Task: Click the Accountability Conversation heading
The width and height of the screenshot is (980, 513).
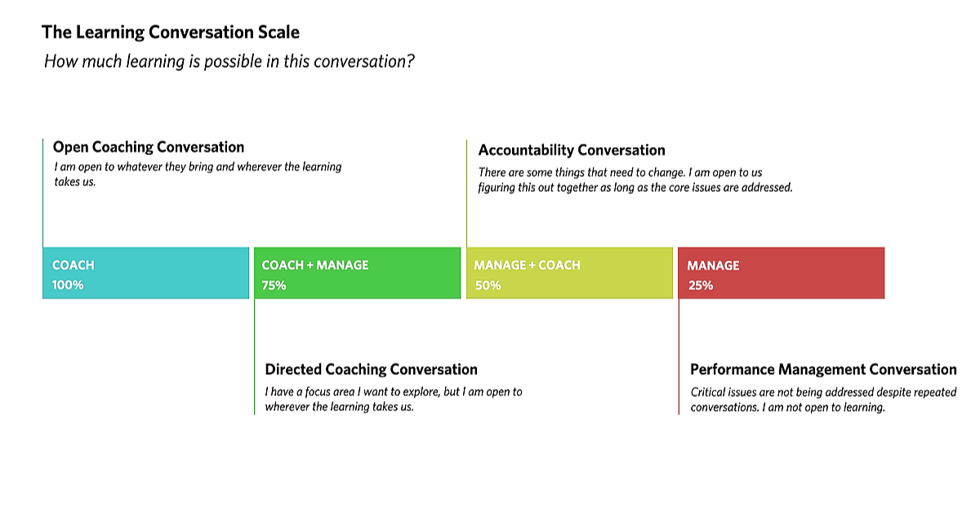Action: point(572,150)
